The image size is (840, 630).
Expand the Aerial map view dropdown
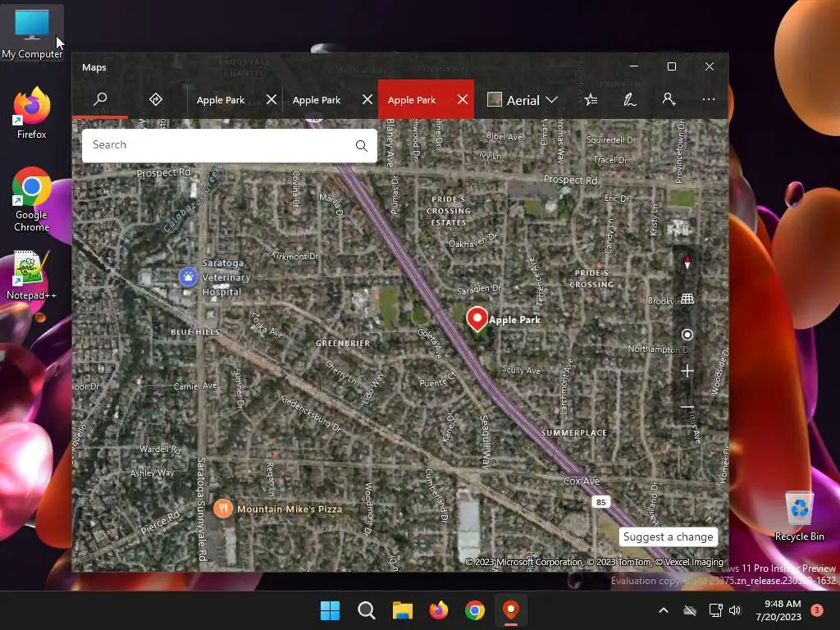552,100
